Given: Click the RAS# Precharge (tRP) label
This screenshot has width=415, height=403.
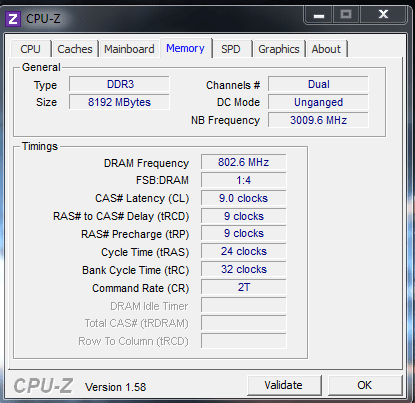Looking at the screenshot, I should coord(135,235).
